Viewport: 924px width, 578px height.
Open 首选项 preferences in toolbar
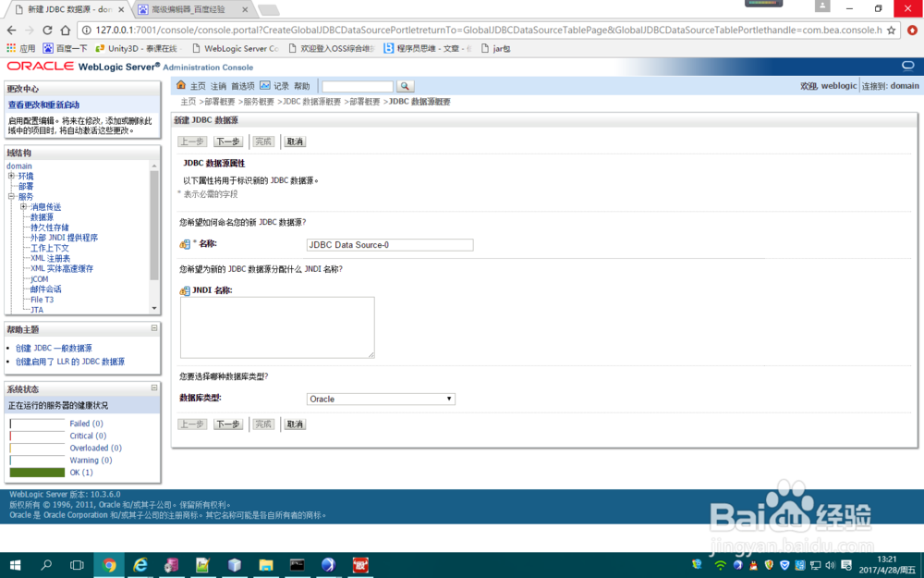(x=243, y=86)
